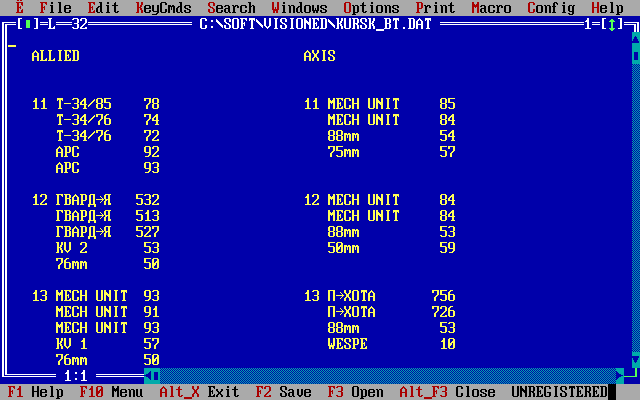Viewport: 640px width, 400px height.
Task: Open the Help menu
Action: click(x=607, y=7)
